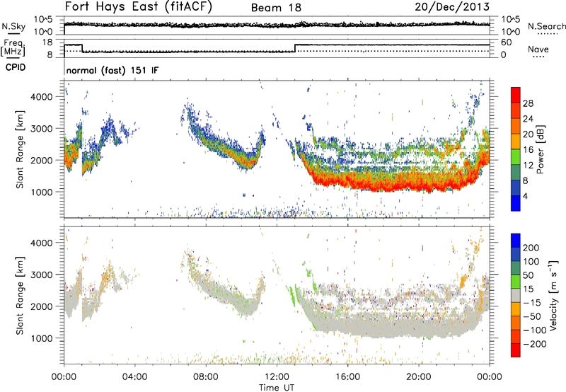566x392 pixels.
Task: Click the light green 12-16 dB colorbar segment
Action: coord(516,157)
